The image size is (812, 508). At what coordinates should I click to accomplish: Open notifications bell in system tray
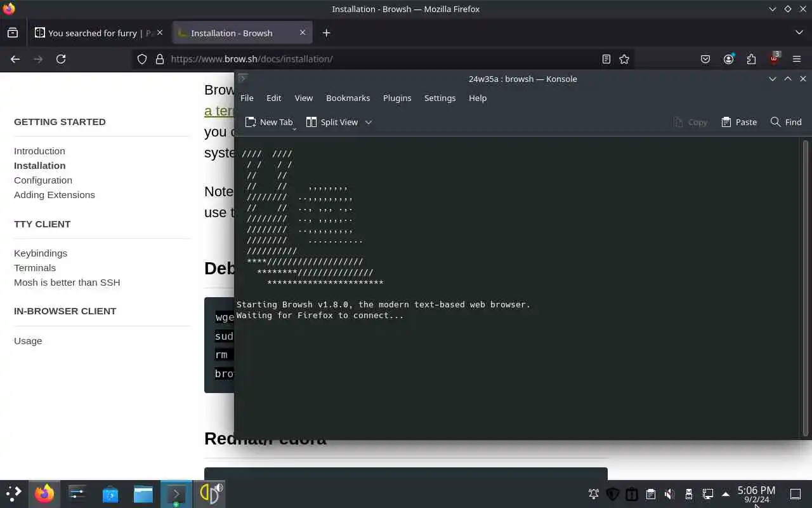click(594, 494)
